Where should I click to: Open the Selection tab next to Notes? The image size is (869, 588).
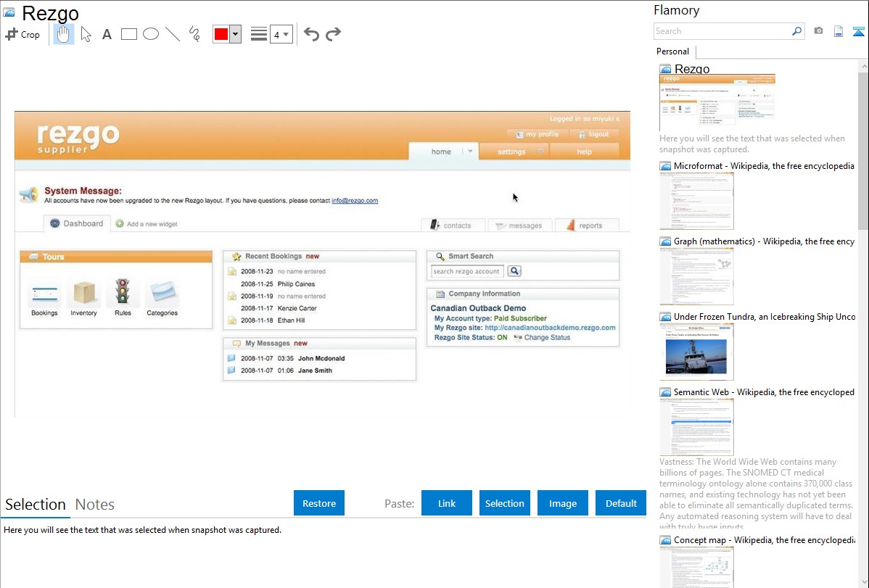coord(36,505)
